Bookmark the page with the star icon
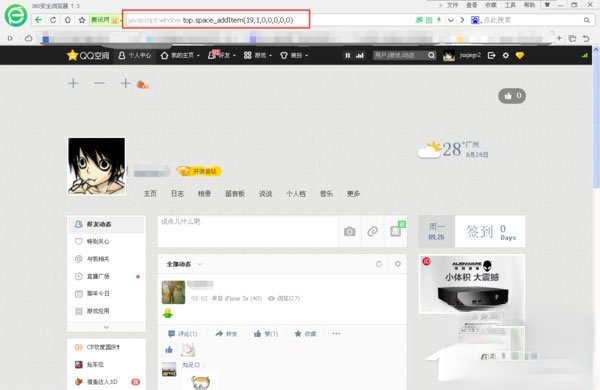 click(82, 20)
